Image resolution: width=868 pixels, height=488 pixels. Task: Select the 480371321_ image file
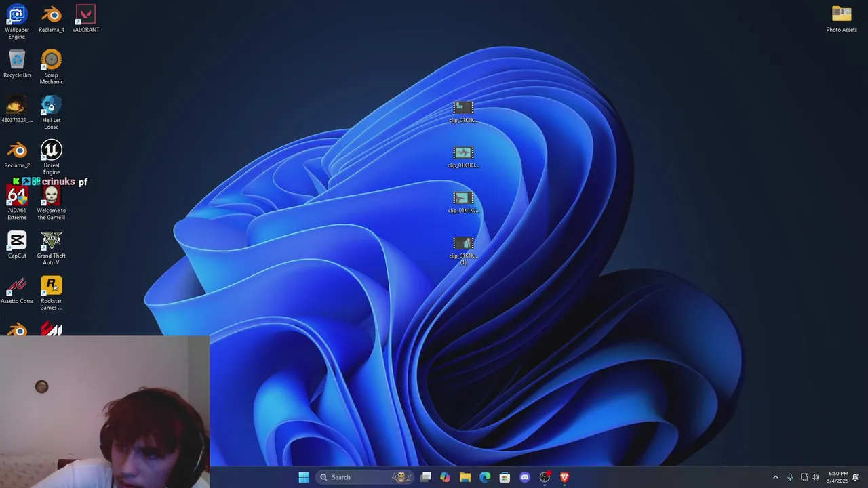[17, 109]
